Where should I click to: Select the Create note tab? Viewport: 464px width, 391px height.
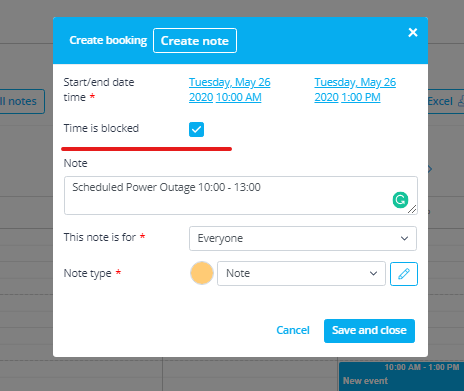pyautogui.click(x=195, y=41)
